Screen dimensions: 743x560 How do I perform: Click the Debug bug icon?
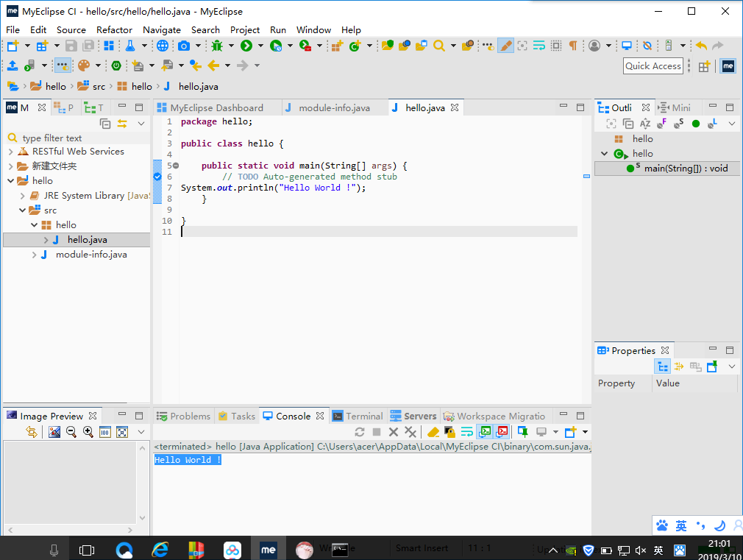coord(216,46)
